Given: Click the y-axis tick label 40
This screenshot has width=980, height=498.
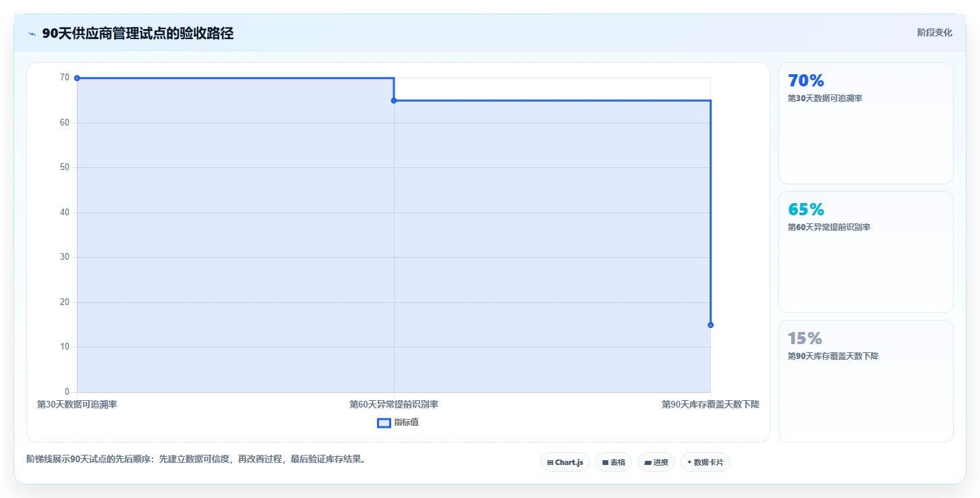Looking at the screenshot, I should point(65,213).
